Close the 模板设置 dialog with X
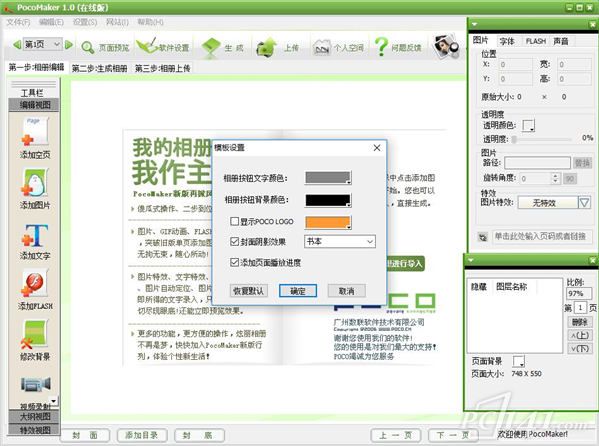The image size is (599, 446). coord(377,148)
